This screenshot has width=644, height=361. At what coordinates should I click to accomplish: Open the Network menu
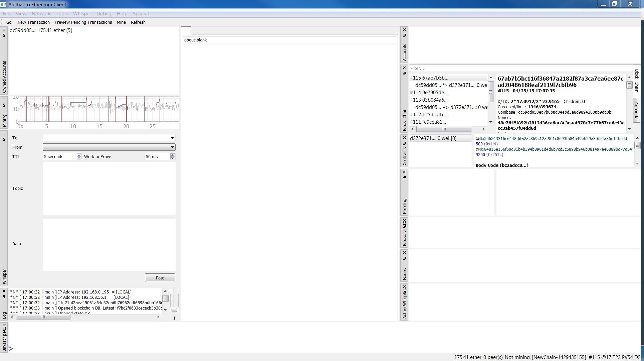[41, 14]
